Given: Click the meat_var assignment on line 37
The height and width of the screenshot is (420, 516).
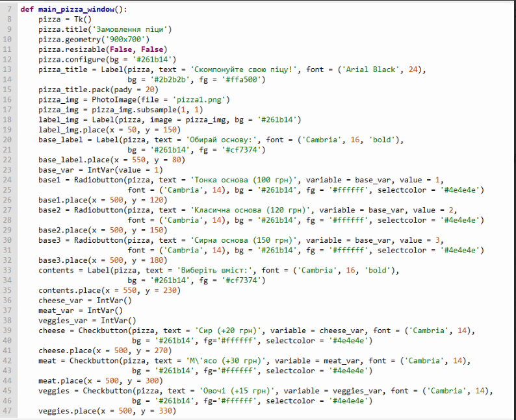Looking at the screenshot, I should click(81, 310).
